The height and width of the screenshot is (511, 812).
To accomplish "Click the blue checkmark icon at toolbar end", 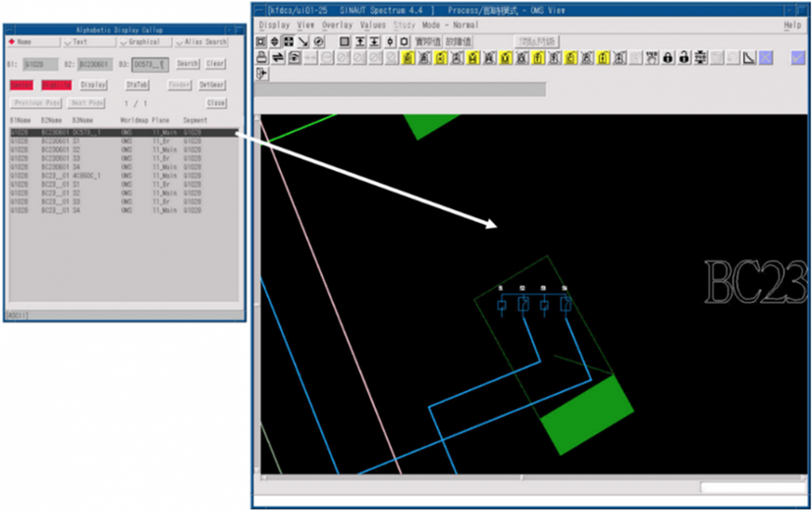I will pos(797,58).
